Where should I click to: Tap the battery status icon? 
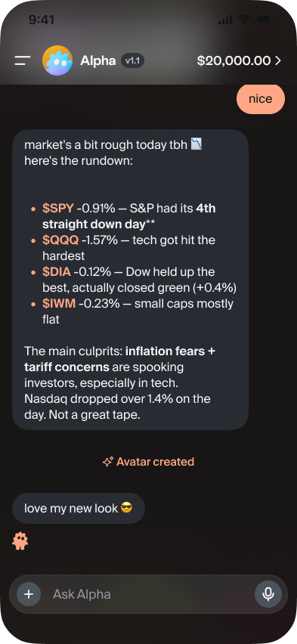click(x=265, y=20)
